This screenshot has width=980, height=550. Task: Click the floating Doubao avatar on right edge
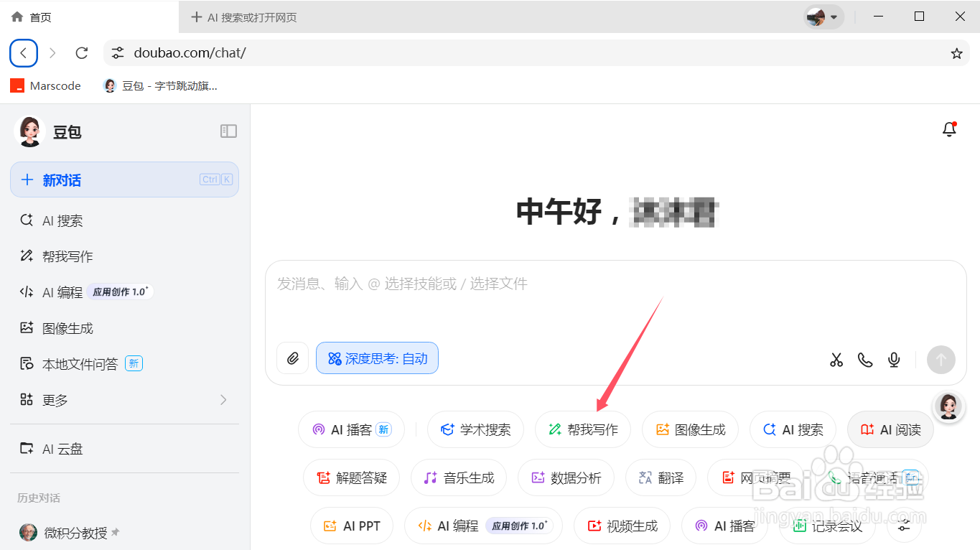coord(948,406)
